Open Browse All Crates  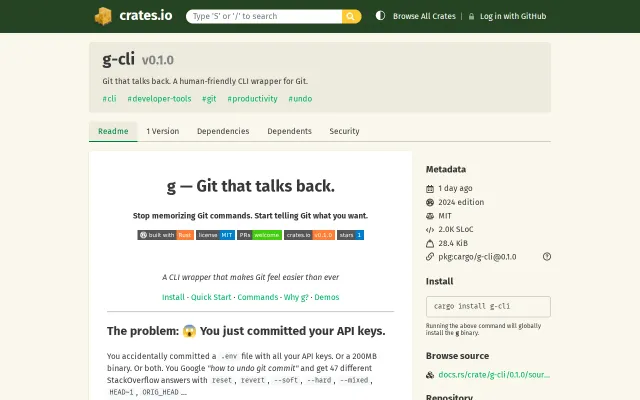424,16
